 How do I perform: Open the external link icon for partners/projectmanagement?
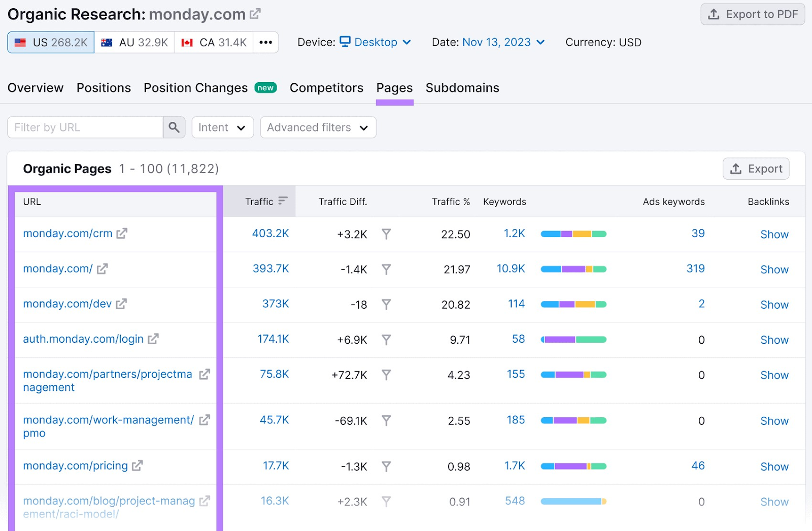205,374
